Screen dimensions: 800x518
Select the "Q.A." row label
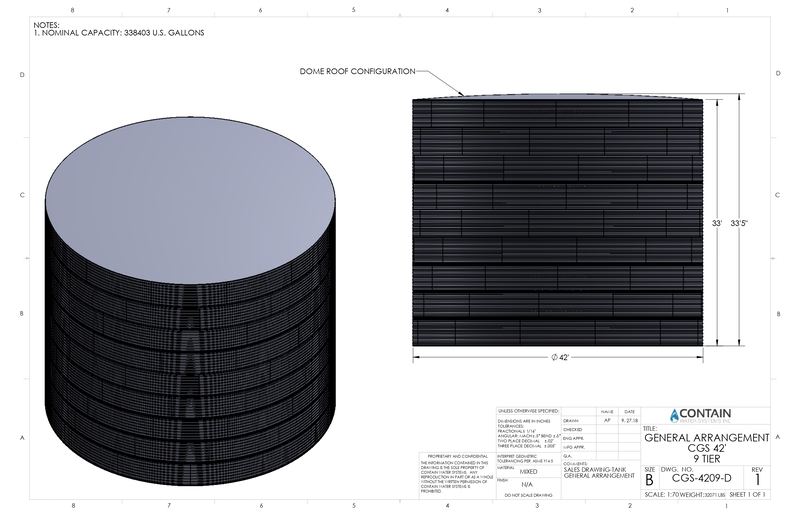tap(567, 456)
